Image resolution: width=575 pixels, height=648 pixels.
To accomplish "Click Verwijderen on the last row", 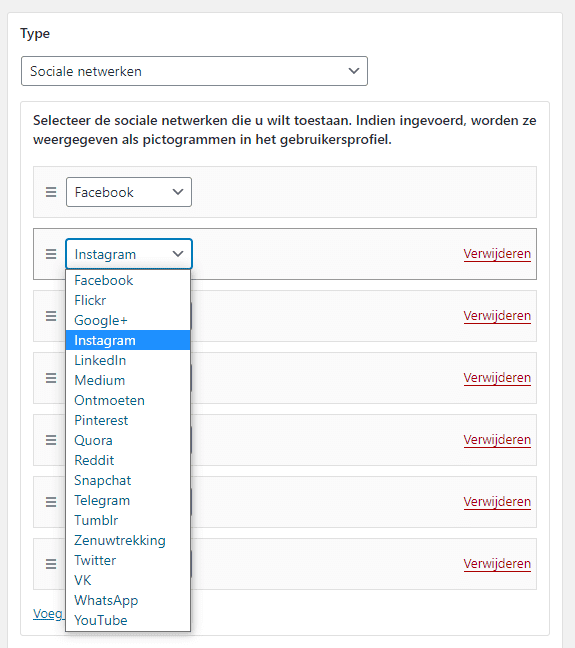I will pos(497,564).
